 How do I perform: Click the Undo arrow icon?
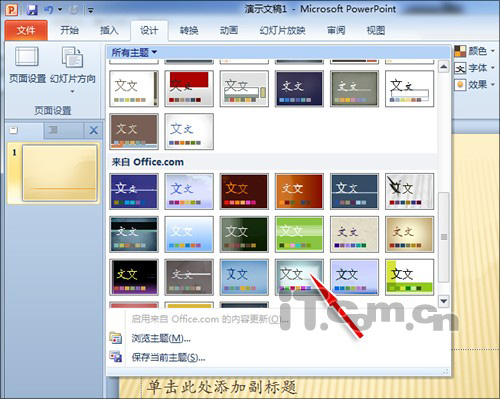coord(49,10)
